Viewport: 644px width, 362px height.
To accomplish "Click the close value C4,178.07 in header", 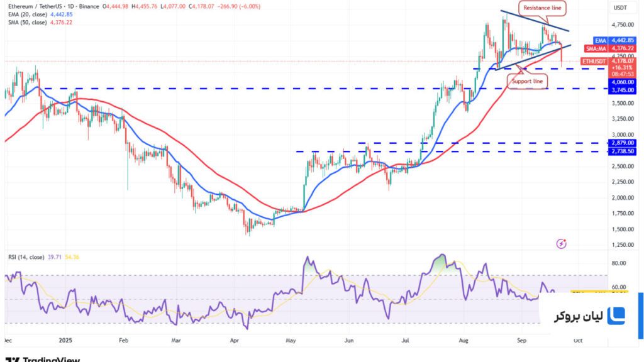I will pyautogui.click(x=201, y=6).
